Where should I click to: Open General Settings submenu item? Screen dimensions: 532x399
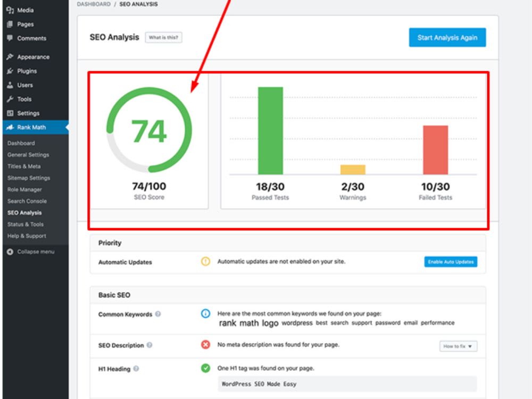[28, 155]
